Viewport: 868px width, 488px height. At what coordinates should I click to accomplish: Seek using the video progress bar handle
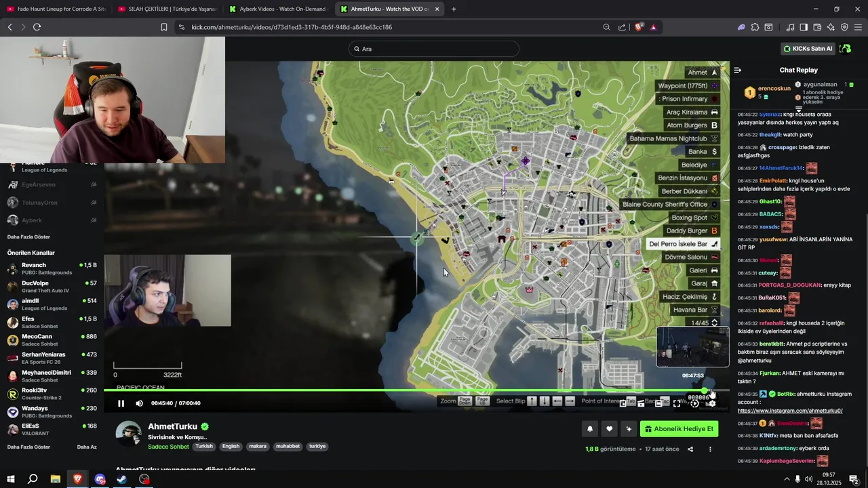click(x=705, y=390)
